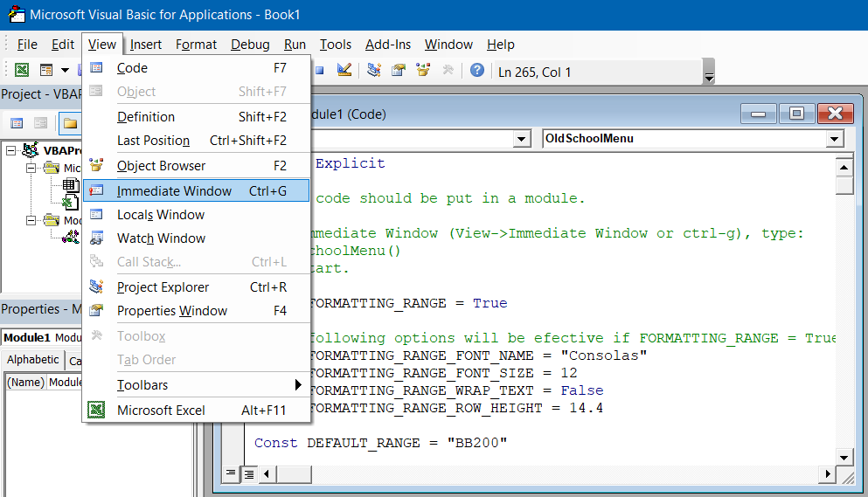Open the Window menu

tap(448, 45)
